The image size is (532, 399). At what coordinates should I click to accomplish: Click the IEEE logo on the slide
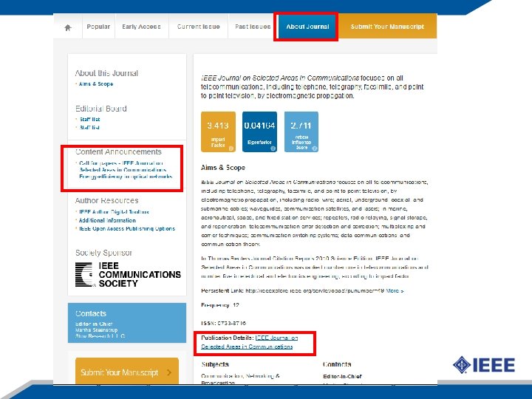click(x=484, y=365)
